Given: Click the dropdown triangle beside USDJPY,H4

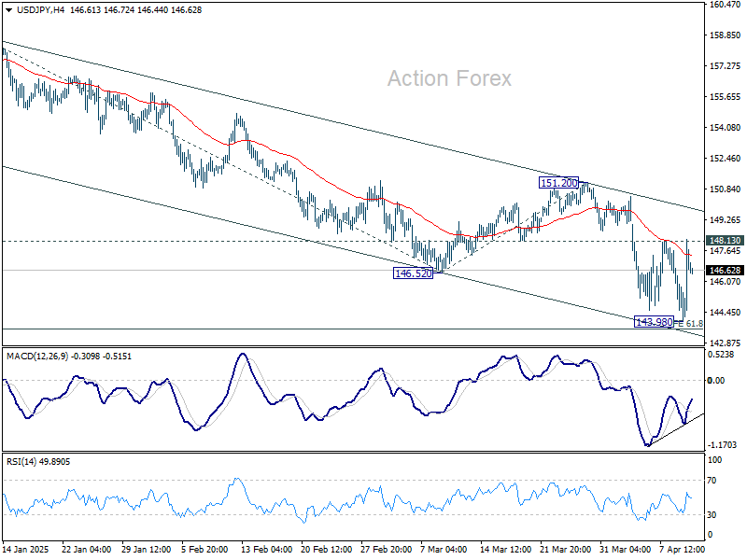Looking at the screenshot, I should [9, 10].
